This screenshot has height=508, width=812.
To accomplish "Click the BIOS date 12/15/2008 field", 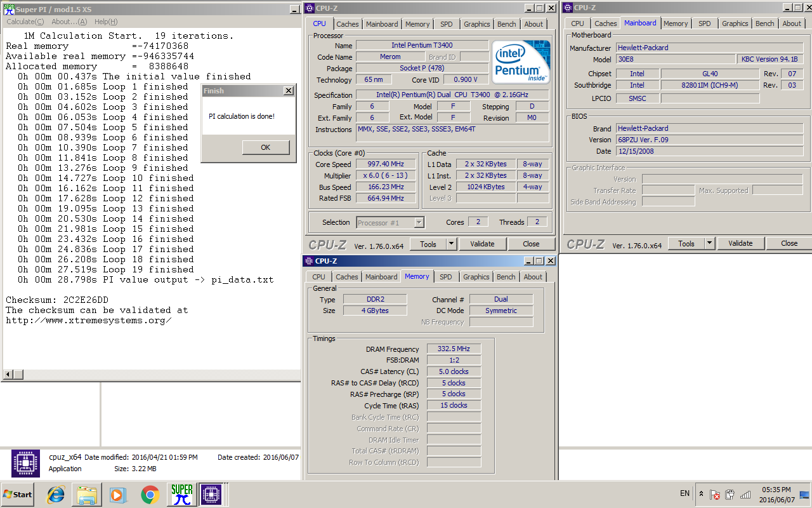I will (x=709, y=151).
